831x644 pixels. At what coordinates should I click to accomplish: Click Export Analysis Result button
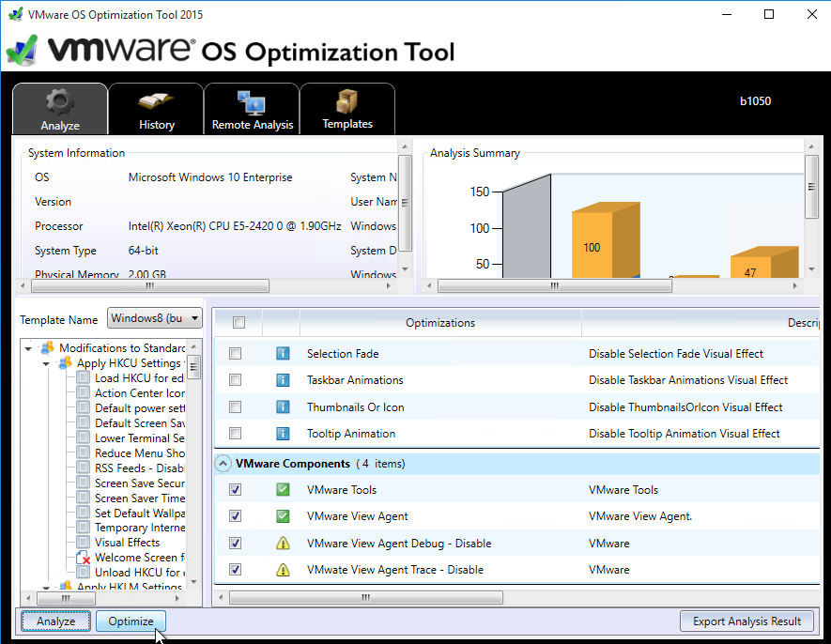(746, 621)
